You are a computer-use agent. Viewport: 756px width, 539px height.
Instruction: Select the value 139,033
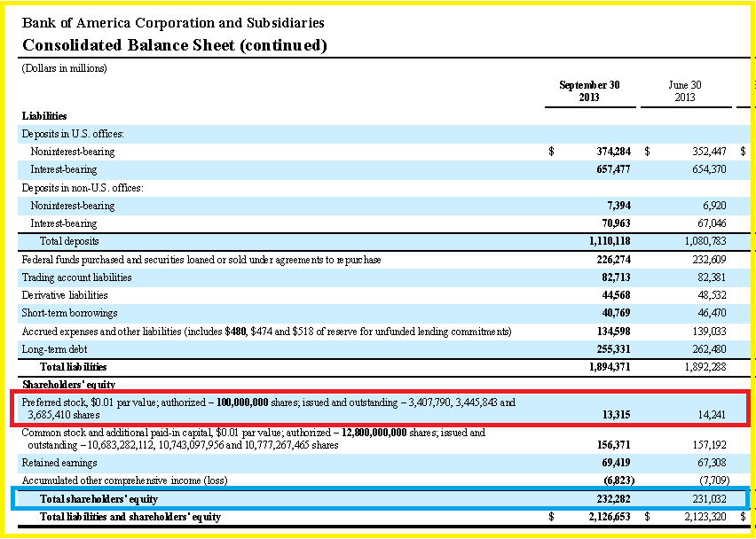coord(709,332)
